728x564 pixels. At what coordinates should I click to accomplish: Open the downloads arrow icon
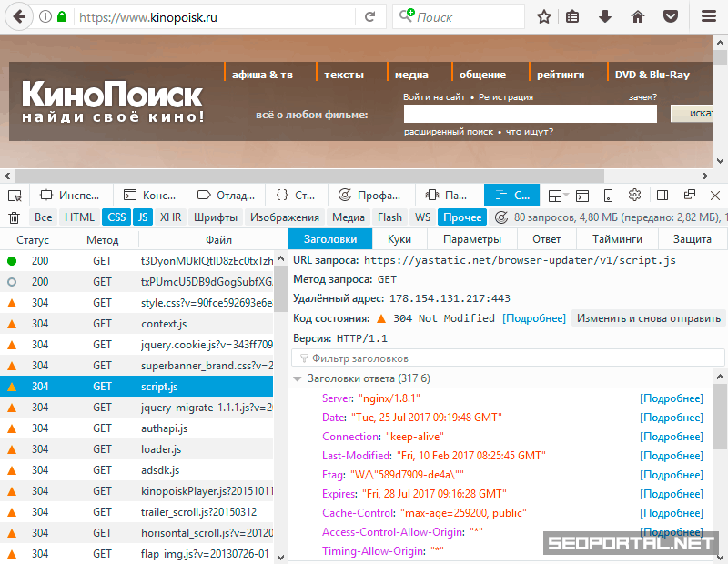coord(605,16)
